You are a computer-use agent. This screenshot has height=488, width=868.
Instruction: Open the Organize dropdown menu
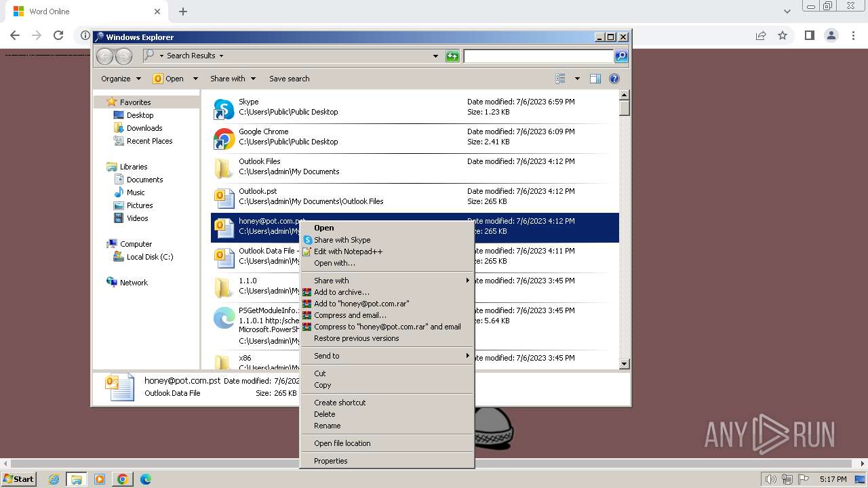point(121,79)
